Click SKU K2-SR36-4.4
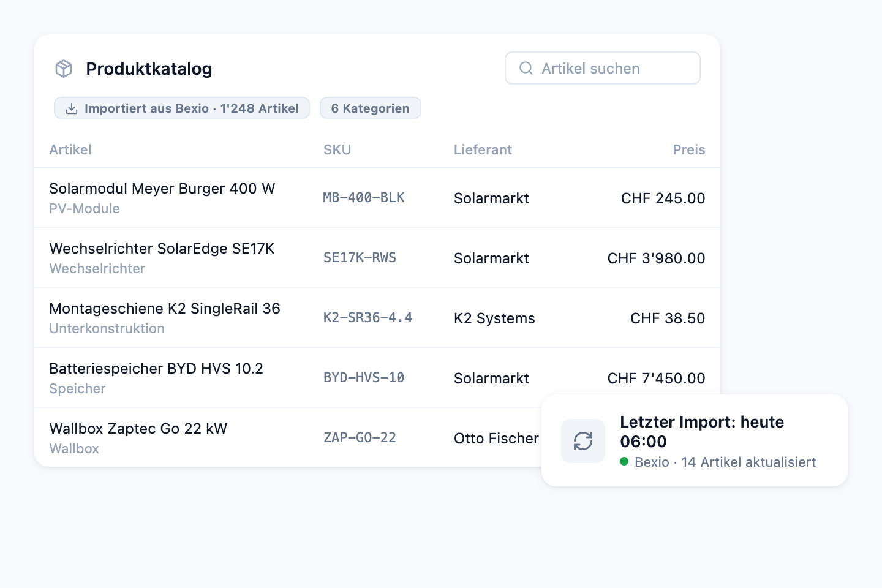The height and width of the screenshot is (588, 882). click(x=368, y=318)
